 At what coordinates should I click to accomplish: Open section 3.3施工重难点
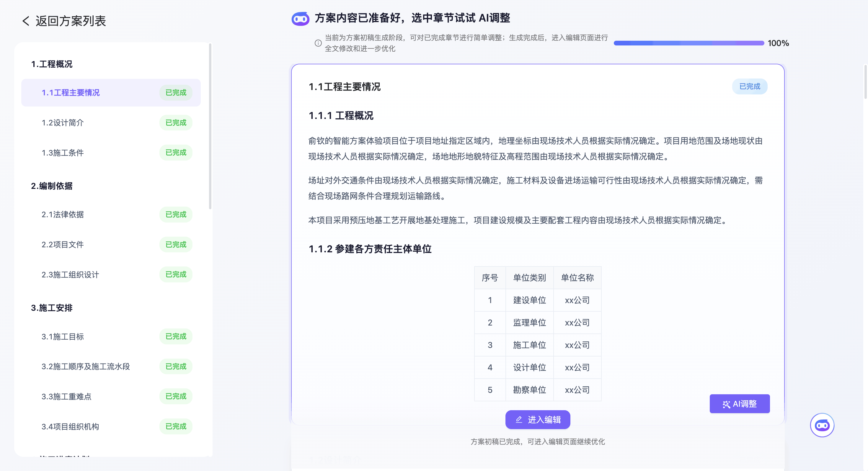pos(111,397)
